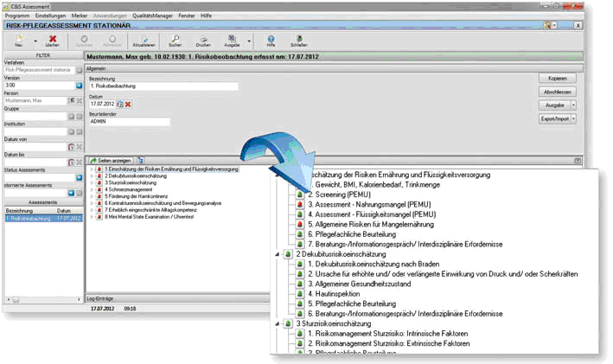
Task: Click the Neu toolbar icon
Action: 18,39
